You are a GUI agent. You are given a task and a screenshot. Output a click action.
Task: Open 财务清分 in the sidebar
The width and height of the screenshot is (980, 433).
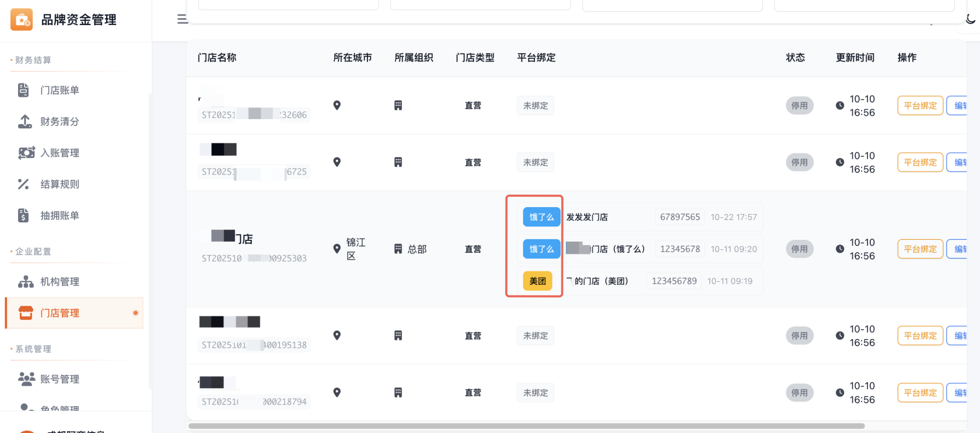pos(60,122)
